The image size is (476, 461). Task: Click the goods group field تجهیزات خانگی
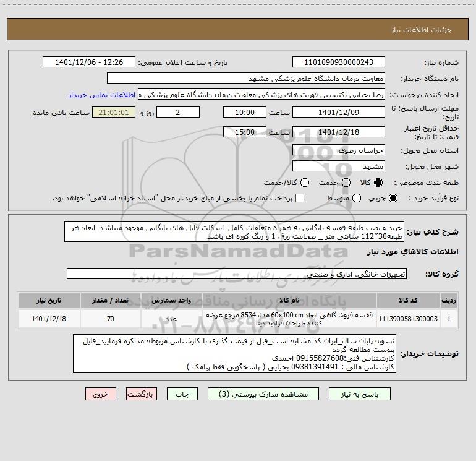[237, 274]
